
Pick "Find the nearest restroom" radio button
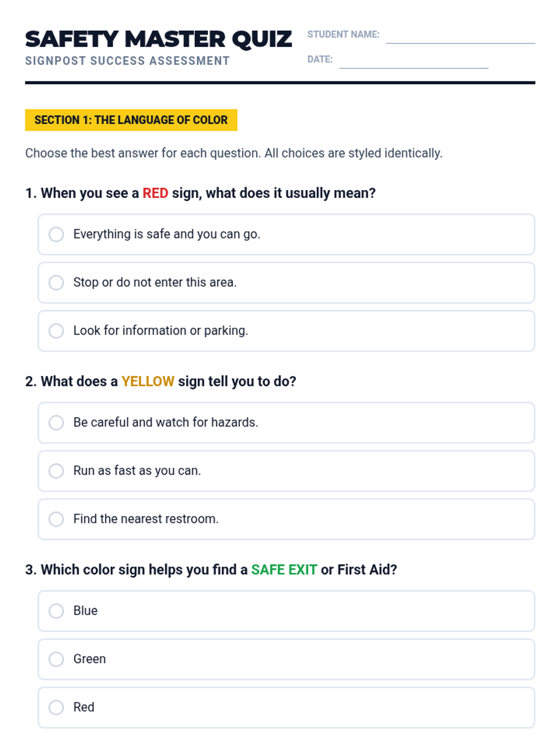56,519
